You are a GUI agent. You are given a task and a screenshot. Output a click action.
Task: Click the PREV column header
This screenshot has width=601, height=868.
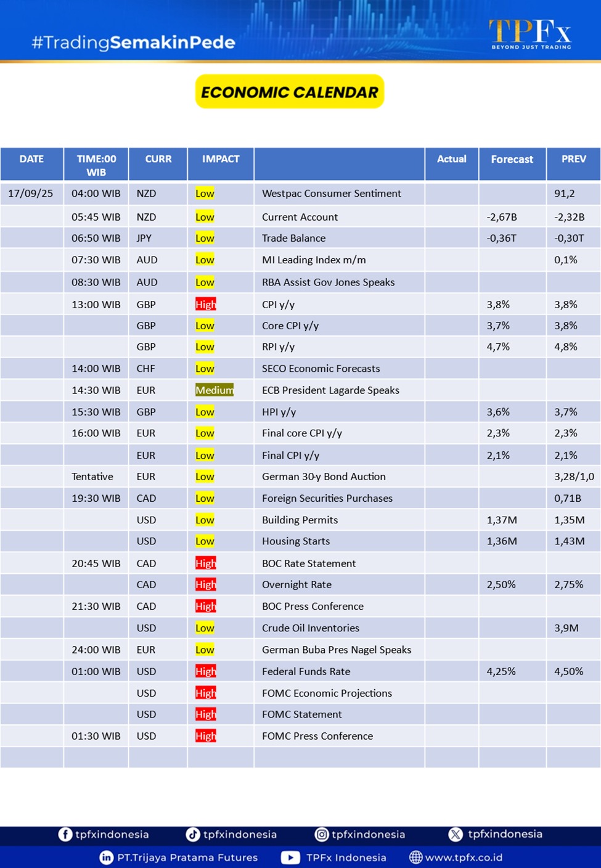pyautogui.click(x=573, y=164)
